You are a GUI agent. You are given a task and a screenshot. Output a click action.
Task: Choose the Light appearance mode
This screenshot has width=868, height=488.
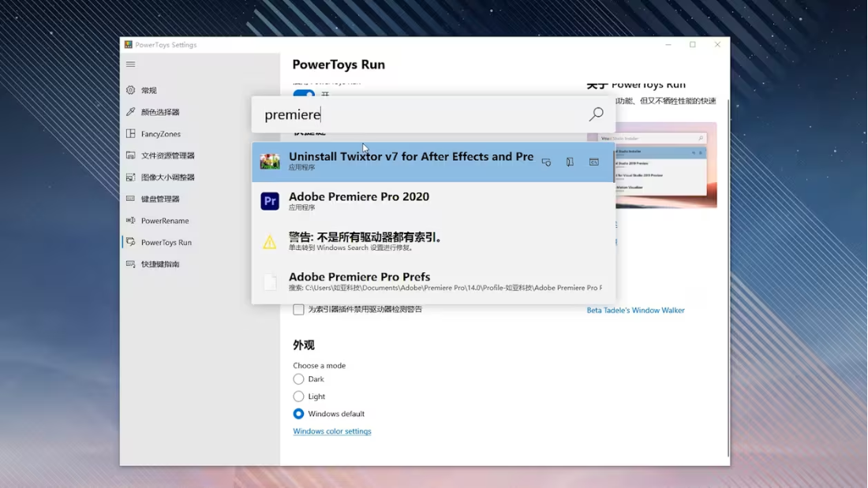pos(298,397)
